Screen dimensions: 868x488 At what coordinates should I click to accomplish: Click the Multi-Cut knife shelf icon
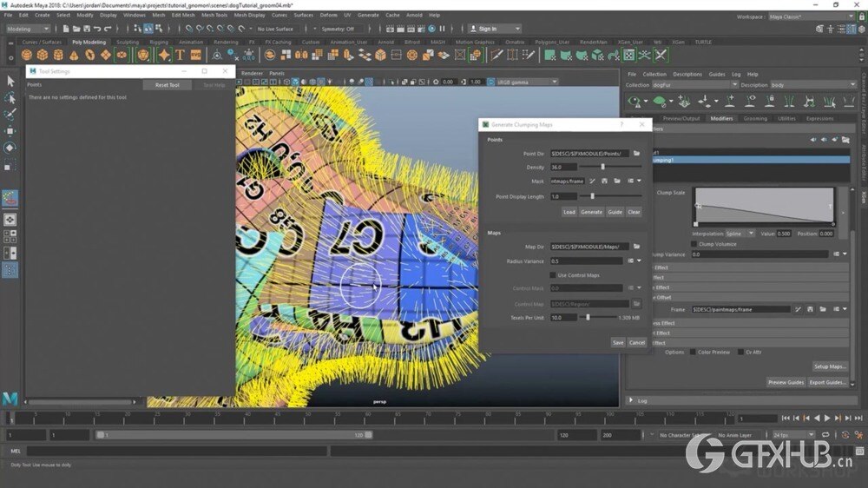(497, 55)
